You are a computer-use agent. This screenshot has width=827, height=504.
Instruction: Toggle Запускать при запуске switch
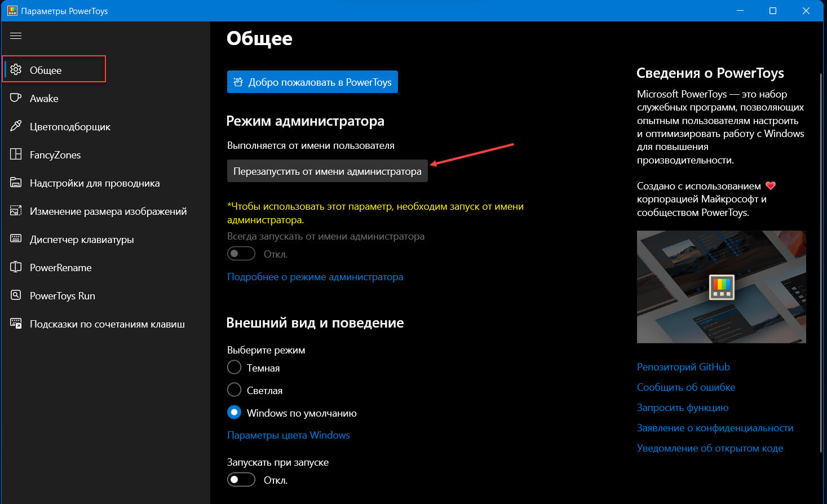241,480
